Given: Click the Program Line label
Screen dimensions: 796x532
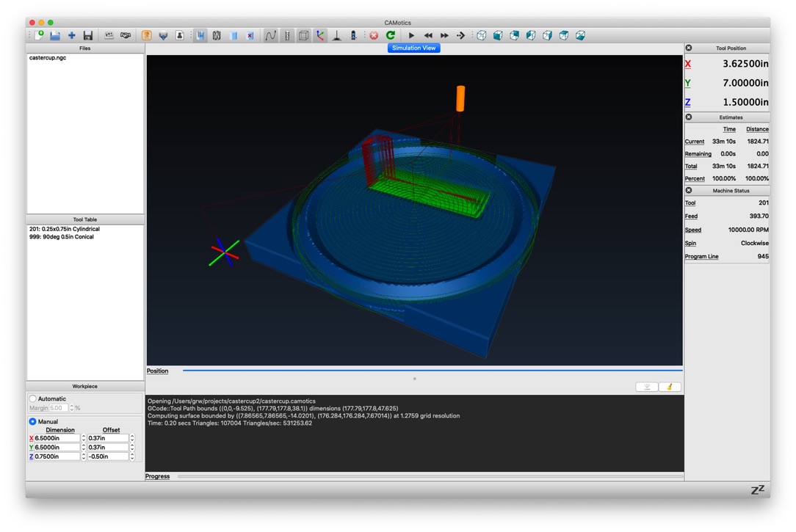Looking at the screenshot, I should [x=701, y=257].
